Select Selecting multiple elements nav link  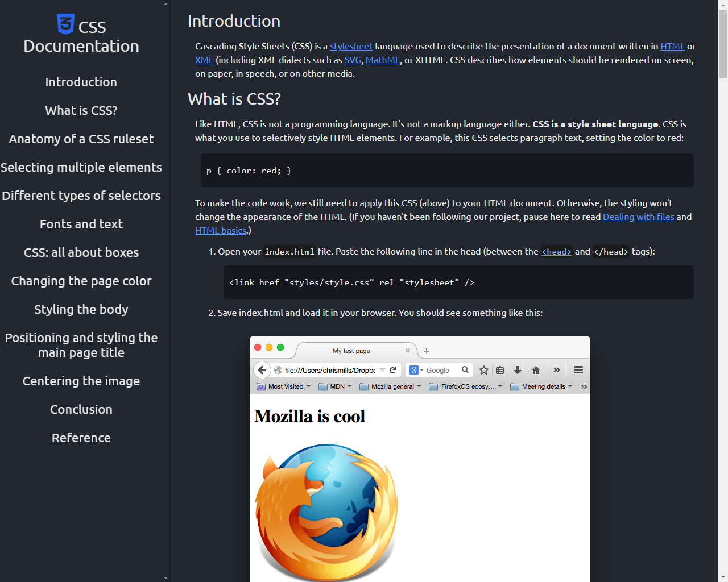(81, 167)
